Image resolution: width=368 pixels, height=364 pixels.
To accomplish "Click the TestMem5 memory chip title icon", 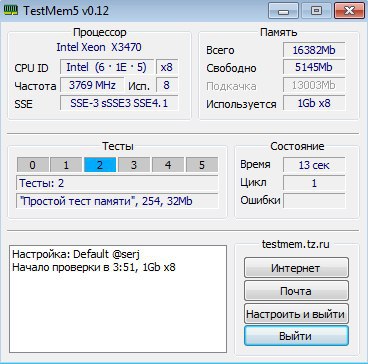I will [11, 10].
